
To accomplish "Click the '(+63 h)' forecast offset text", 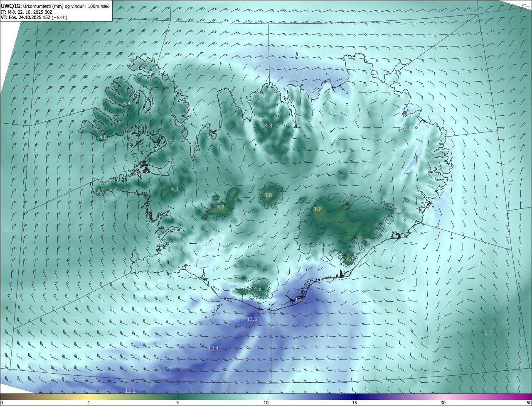I will [60, 17].
